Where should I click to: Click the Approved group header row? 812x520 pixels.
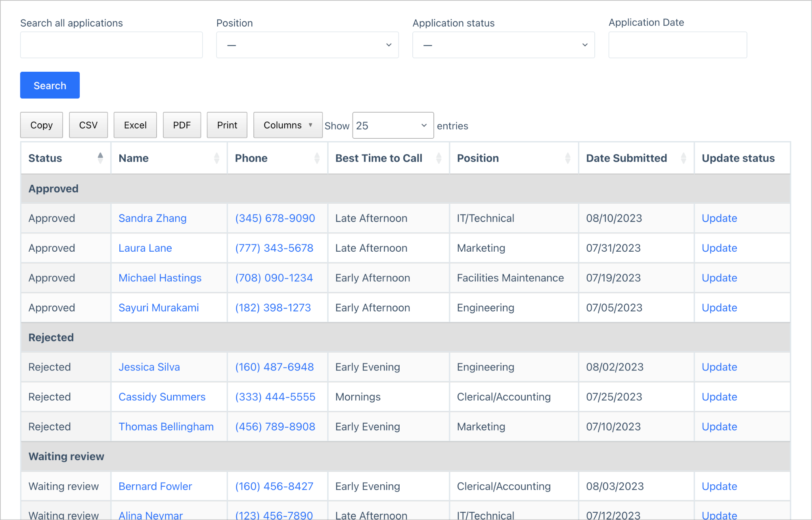406,189
